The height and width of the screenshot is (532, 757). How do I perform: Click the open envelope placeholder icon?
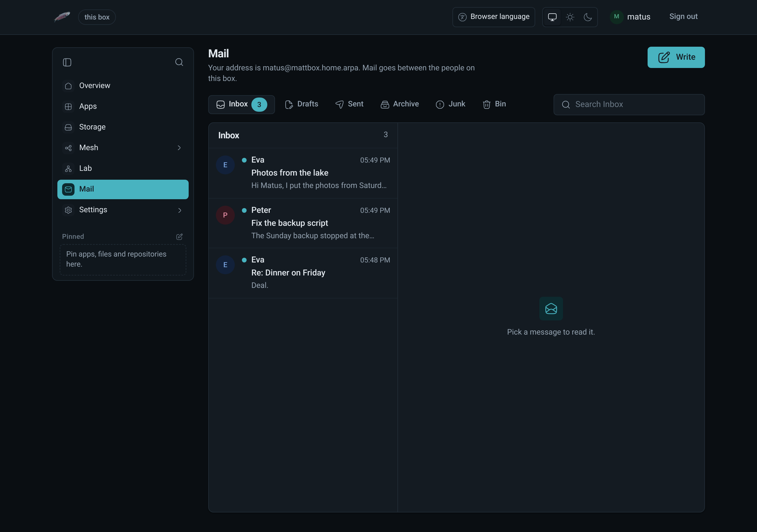click(x=551, y=309)
